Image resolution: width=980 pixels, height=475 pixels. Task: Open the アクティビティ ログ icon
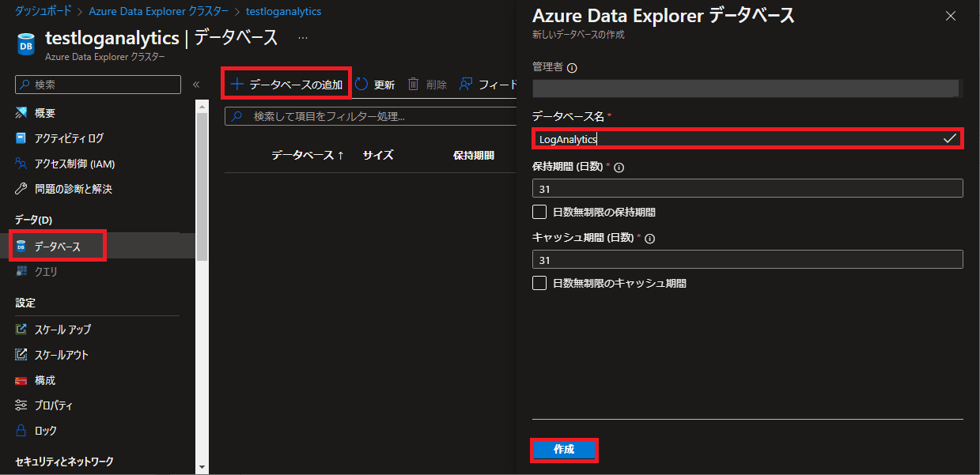click(x=21, y=138)
